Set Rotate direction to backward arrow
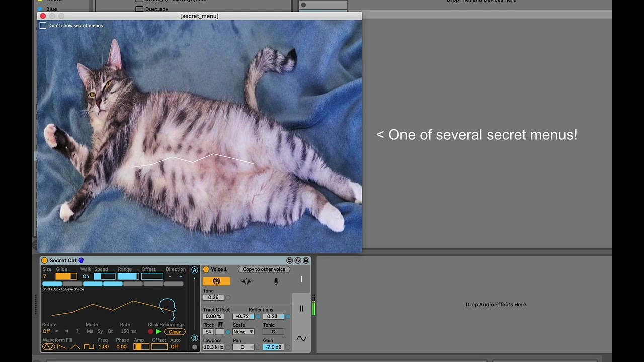644x362 pixels. (66, 331)
